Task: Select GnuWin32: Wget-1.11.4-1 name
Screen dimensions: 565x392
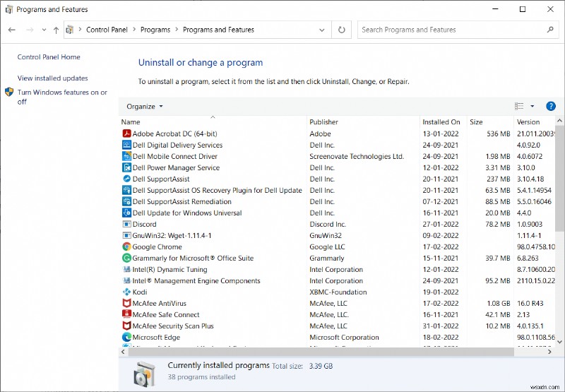Action: pos(172,236)
